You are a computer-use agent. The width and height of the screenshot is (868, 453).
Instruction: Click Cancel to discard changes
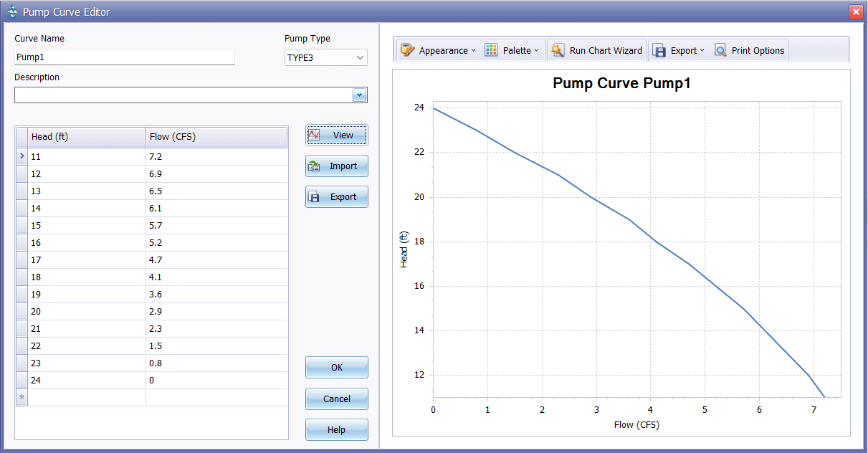pos(336,399)
